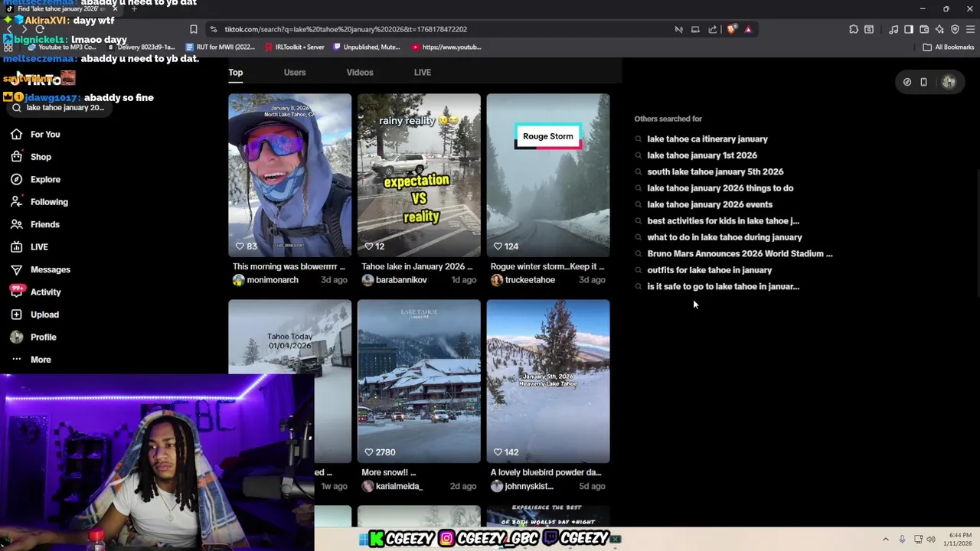Select the Top results tab

[235, 73]
